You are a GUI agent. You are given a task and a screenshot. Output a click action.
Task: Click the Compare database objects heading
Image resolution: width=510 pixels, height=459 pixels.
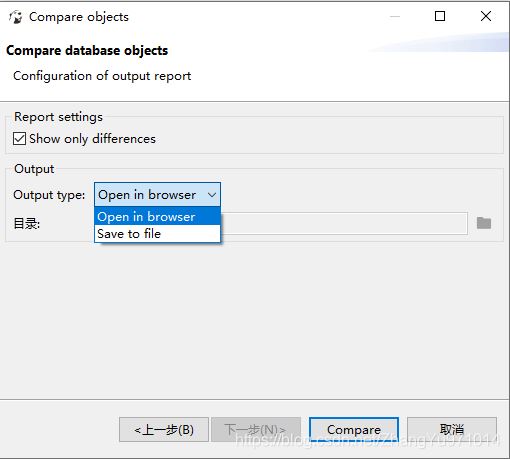point(87,51)
